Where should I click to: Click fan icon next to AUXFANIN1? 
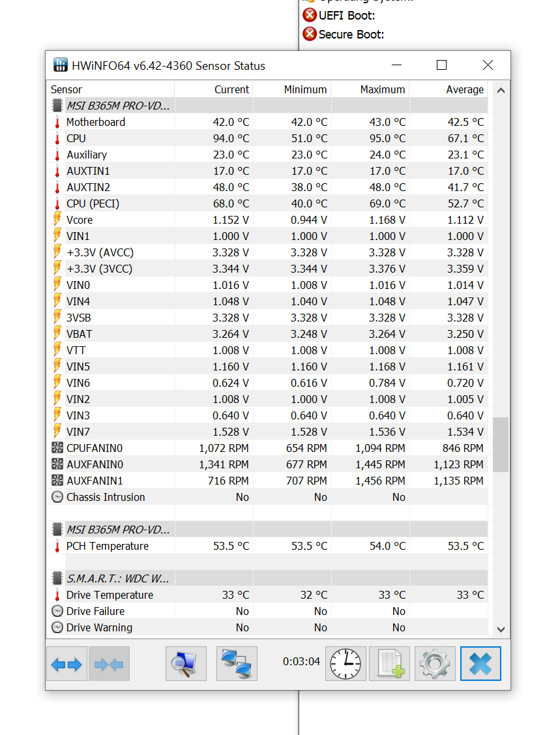tap(57, 481)
